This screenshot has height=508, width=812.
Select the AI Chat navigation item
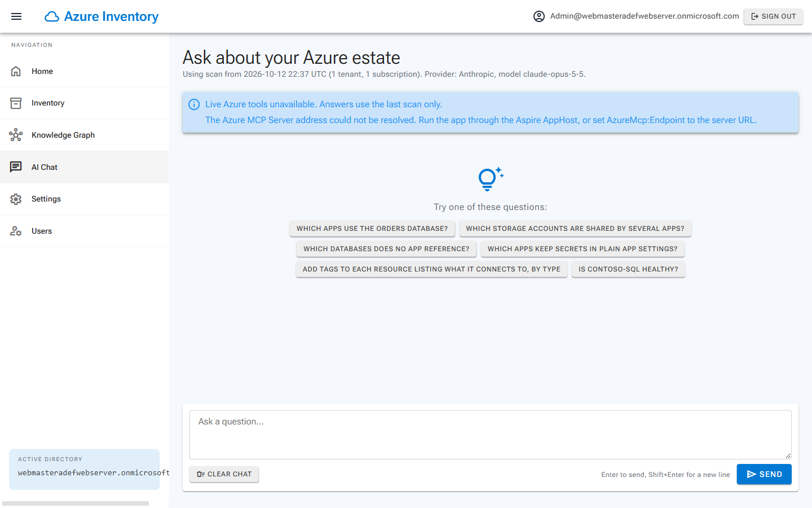point(85,167)
